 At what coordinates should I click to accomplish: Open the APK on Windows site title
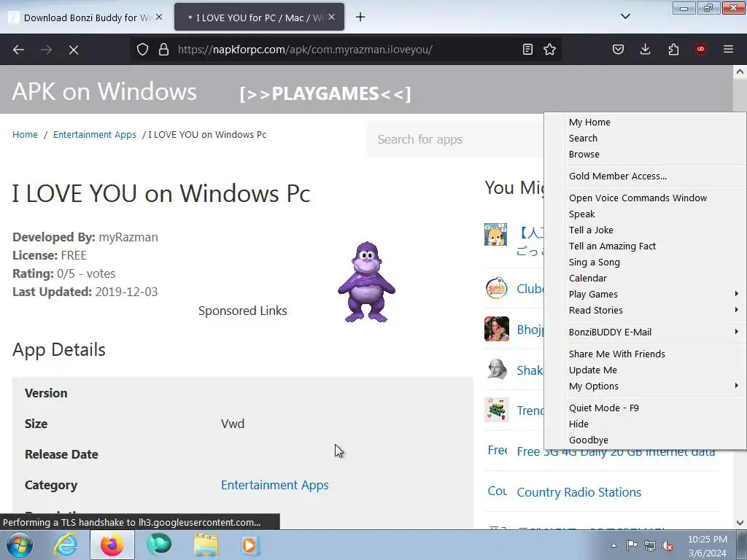point(104,91)
